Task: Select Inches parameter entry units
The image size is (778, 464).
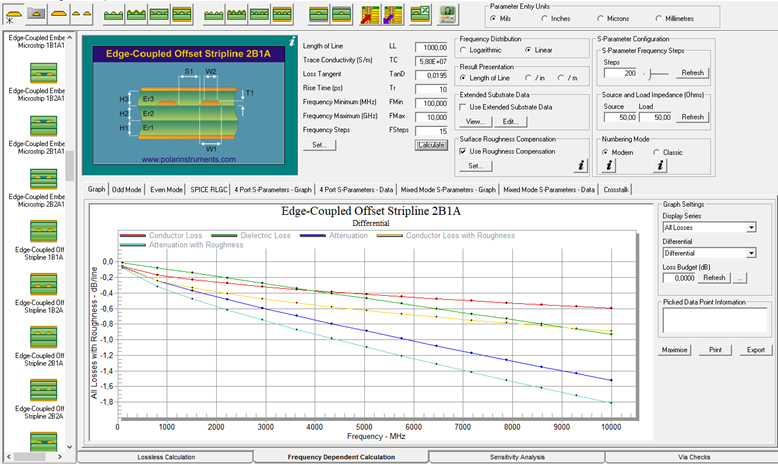Action: 544,18
